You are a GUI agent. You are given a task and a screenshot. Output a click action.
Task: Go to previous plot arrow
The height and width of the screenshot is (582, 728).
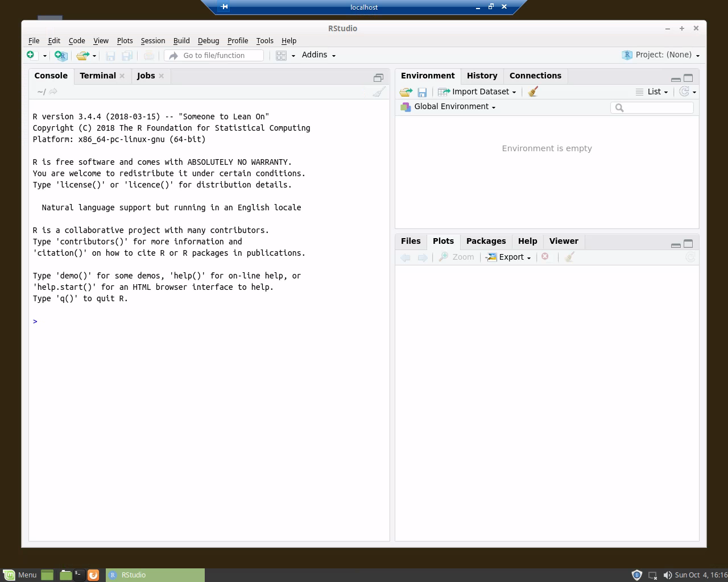pos(406,257)
